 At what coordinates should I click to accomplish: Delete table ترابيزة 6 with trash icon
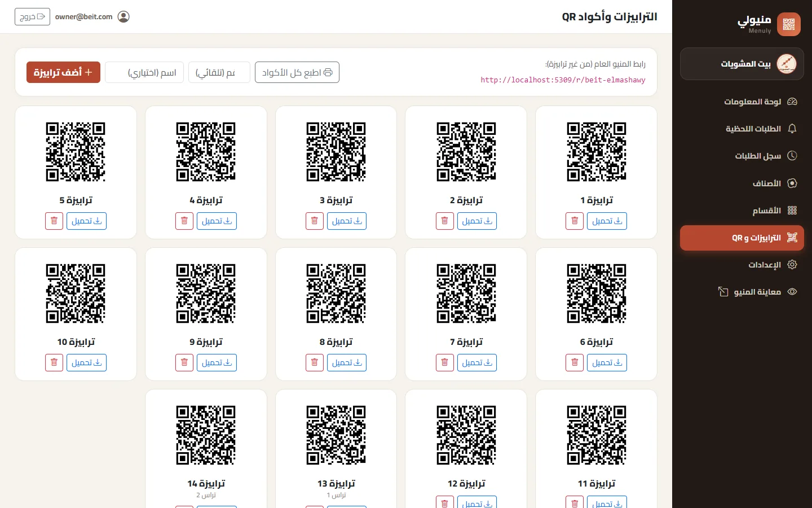pyautogui.click(x=575, y=362)
